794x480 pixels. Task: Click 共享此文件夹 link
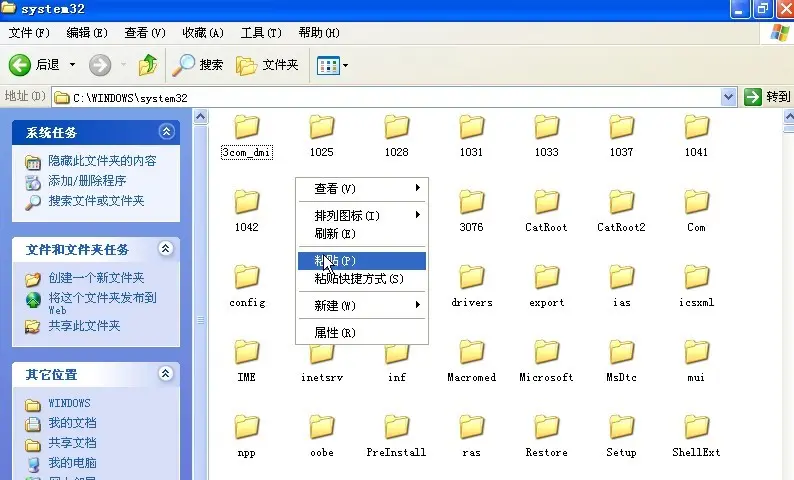tap(85, 326)
